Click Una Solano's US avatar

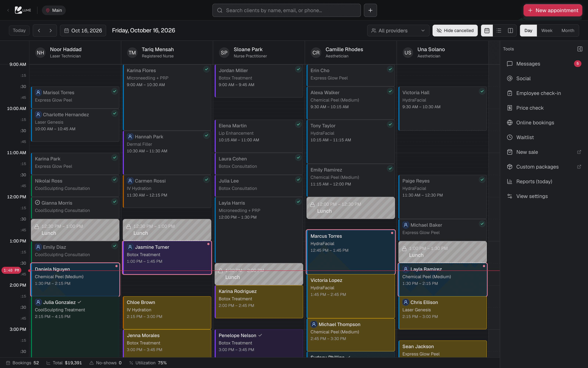tap(408, 53)
